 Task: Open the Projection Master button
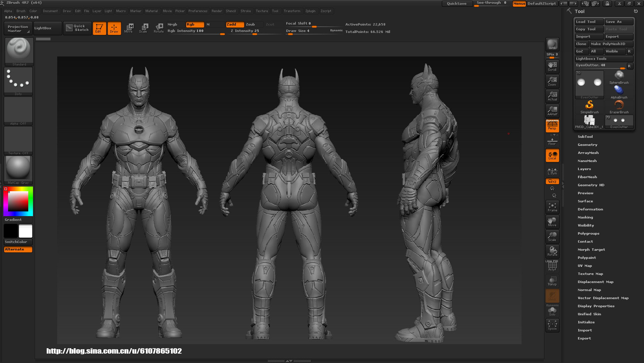[x=18, y=29]
